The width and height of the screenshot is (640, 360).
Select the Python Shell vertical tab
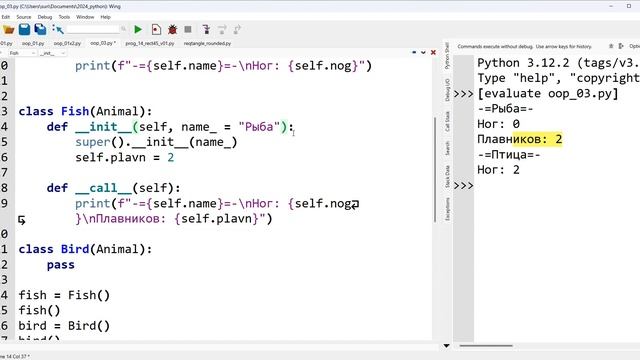pos(447,56)
